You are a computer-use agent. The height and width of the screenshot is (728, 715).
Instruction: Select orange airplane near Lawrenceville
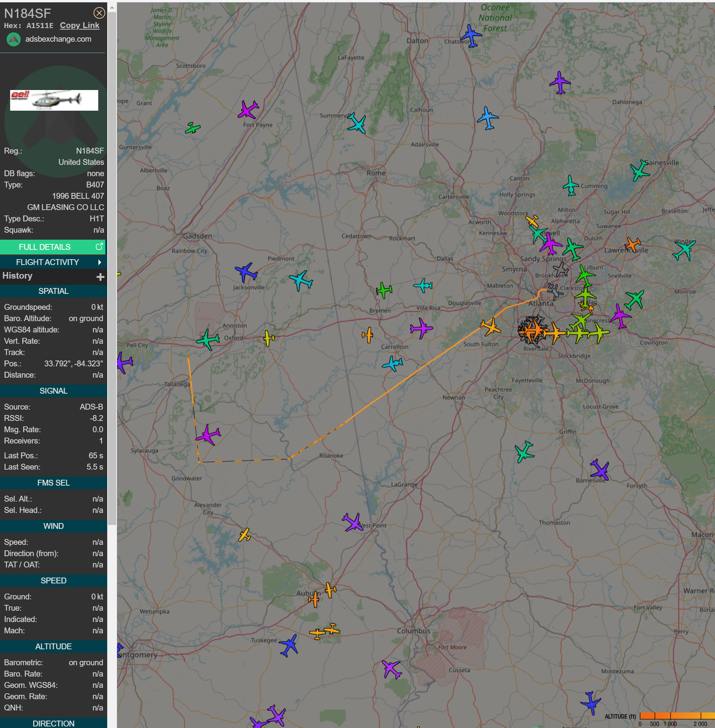pyautogui.click(x=633, y=245)
